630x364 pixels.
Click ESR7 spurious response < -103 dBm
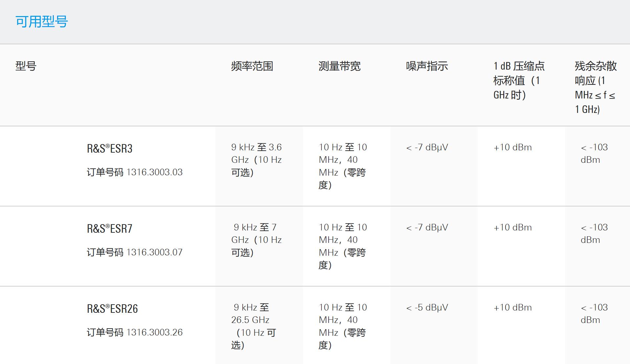tap(594, 234)
